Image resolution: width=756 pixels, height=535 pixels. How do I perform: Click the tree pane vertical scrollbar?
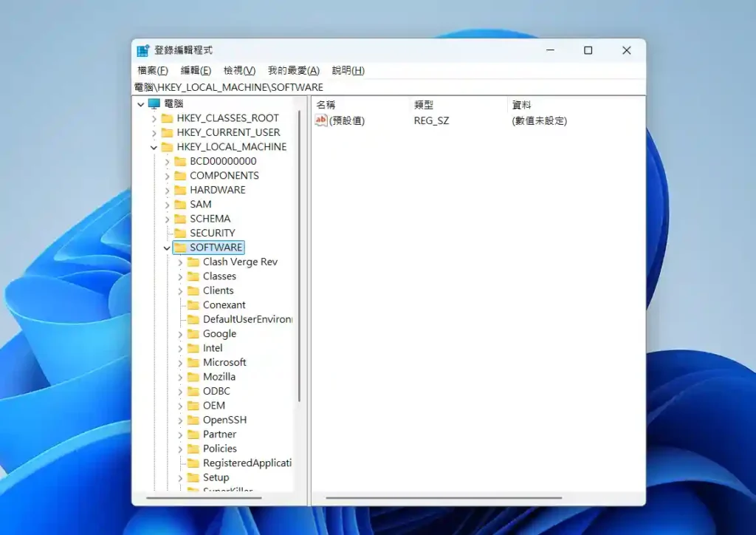click(x=300, y=256)
